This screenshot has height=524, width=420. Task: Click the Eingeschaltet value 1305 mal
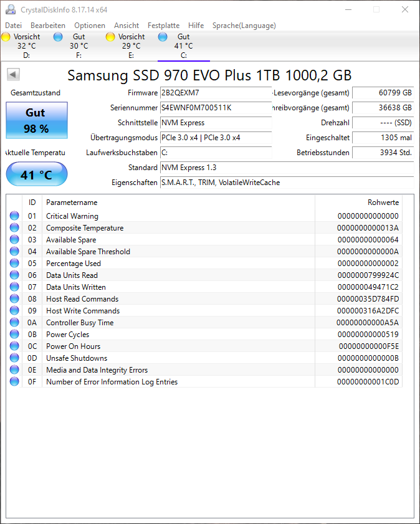383,138
